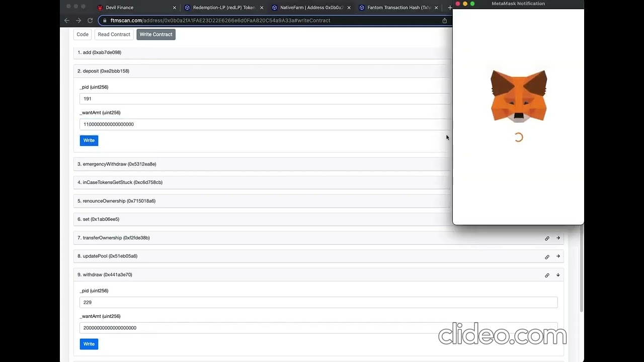Screen dimensions: 644x362
Task: Click the share icon in address bar
Action: 444,21
